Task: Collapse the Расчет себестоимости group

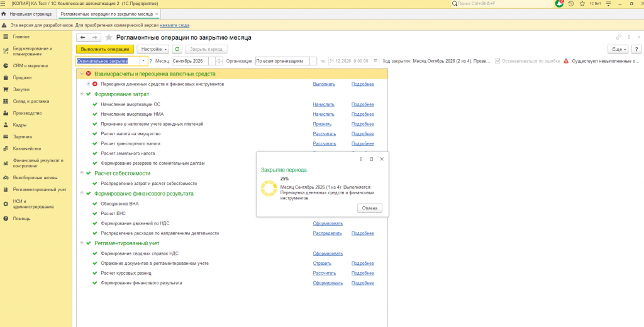Action: [82, 174]
